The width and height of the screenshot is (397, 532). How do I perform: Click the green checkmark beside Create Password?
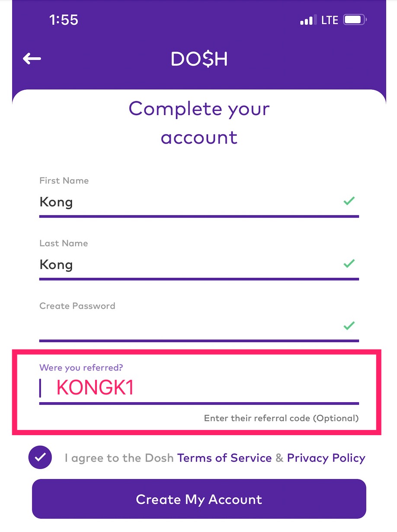coord(349,326)
